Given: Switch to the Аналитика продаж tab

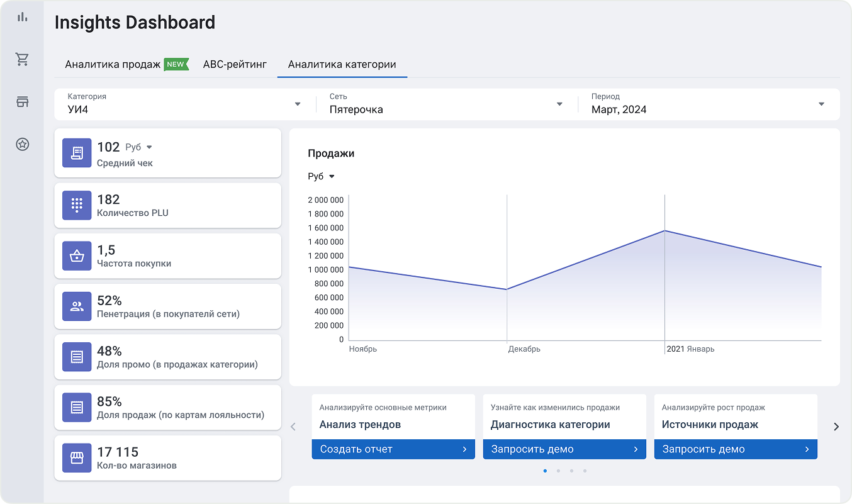Looking at the screenshot, I should tap(113, 64).
